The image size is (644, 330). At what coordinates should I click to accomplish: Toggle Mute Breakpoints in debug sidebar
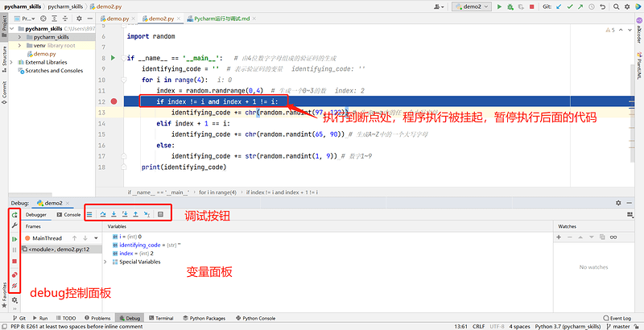14,287
